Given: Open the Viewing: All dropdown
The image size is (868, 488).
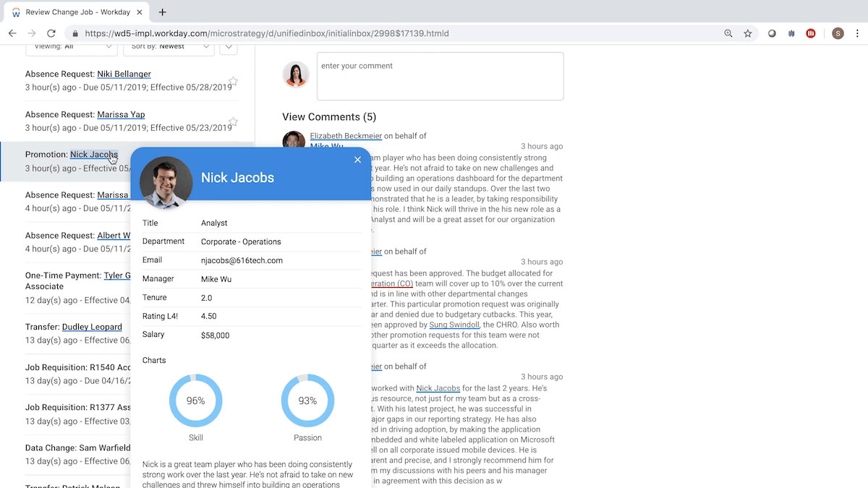Looking at the screenshot, I should click(x=72, y=47).
